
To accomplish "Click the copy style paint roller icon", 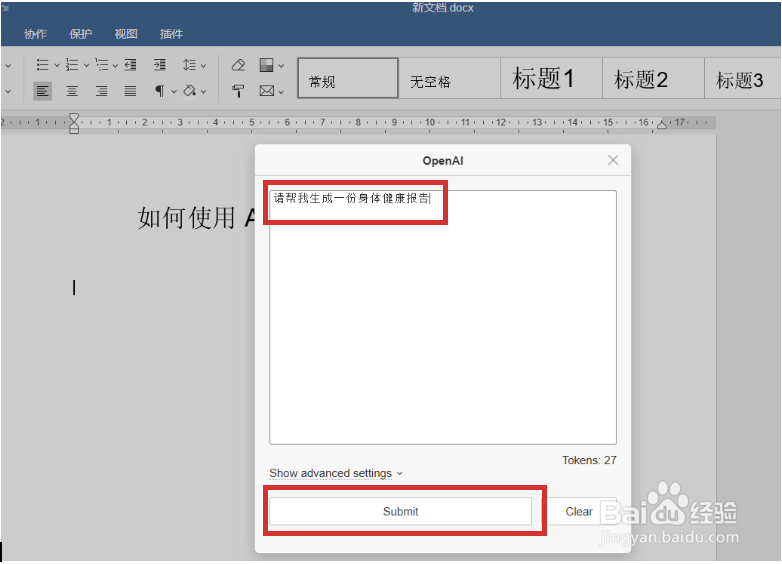I will click(x=238, y=91).
